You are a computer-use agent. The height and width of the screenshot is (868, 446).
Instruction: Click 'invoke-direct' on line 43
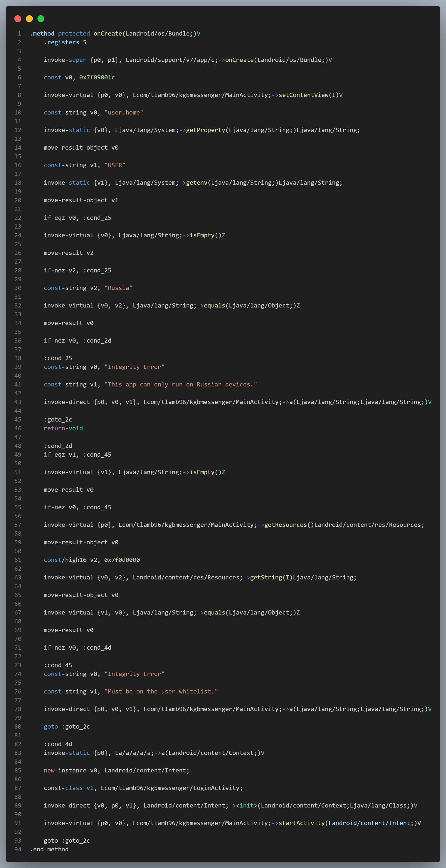coord(67,402)
